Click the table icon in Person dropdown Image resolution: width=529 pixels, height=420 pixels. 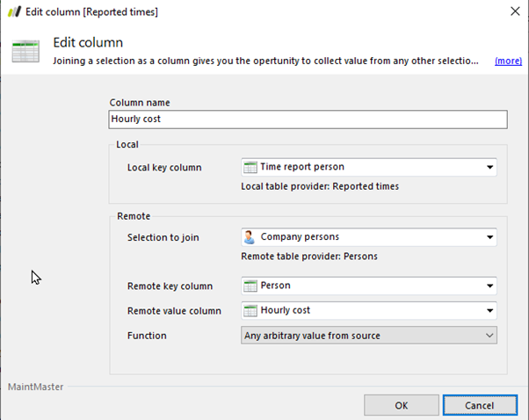pyautogui.click(x=250, y=286)
